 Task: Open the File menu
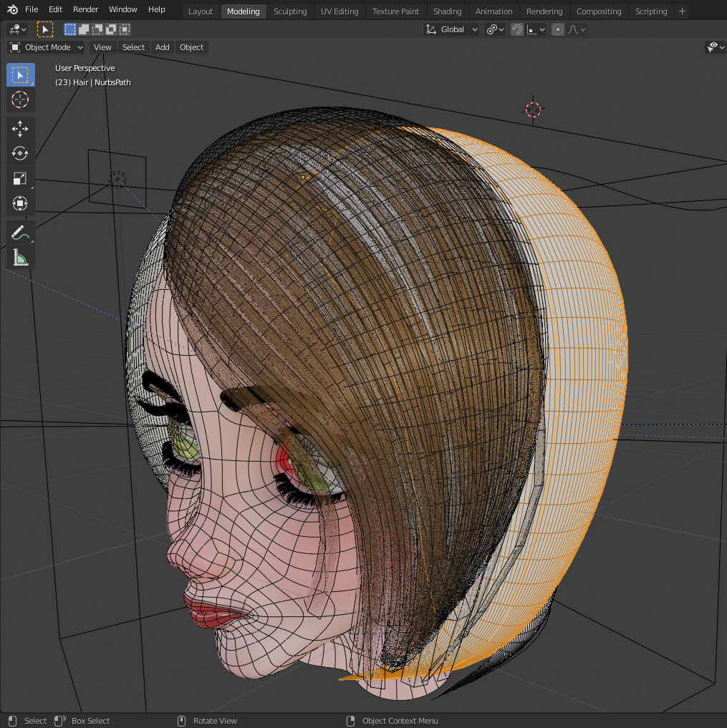pyautogui.click(x=32, y=9)
